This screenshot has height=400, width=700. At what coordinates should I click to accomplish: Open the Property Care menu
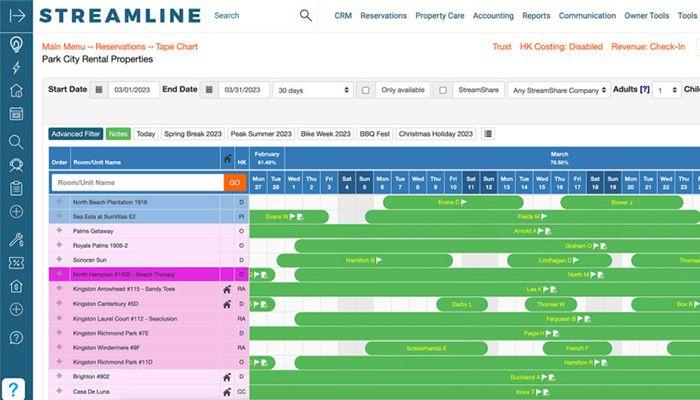[x=440, y=16]
